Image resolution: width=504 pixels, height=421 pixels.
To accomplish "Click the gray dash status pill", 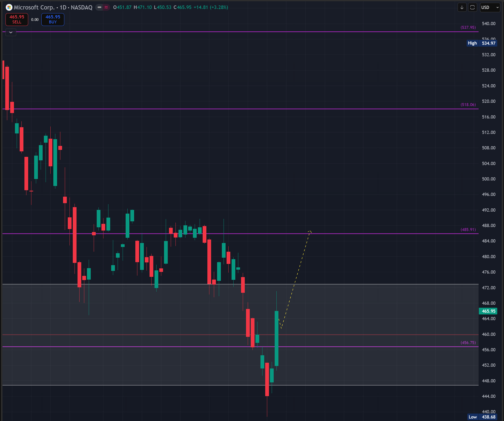I will [x=99, y=7].
